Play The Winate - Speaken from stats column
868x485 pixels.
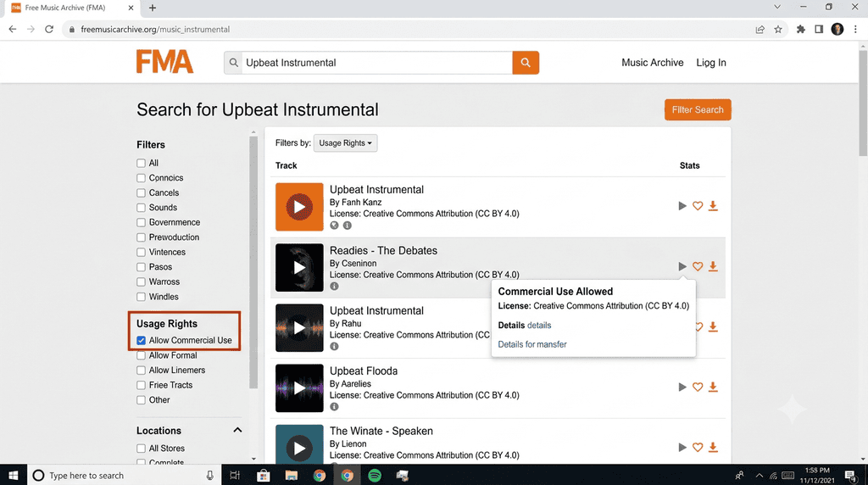point(682,448)
